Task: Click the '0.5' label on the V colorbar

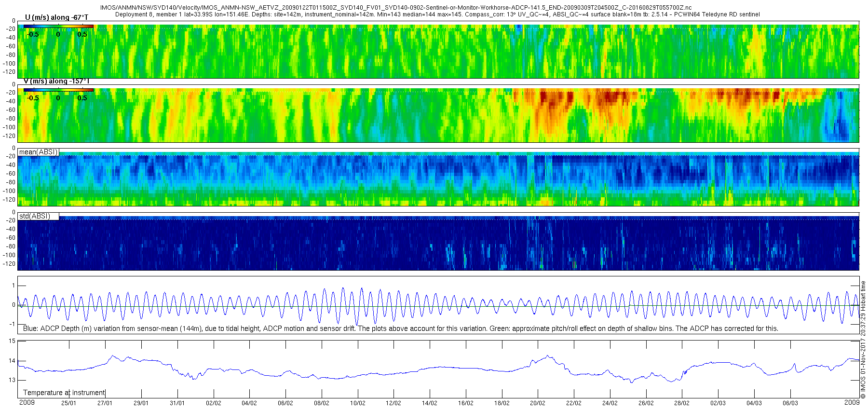Action: point(82,98)
